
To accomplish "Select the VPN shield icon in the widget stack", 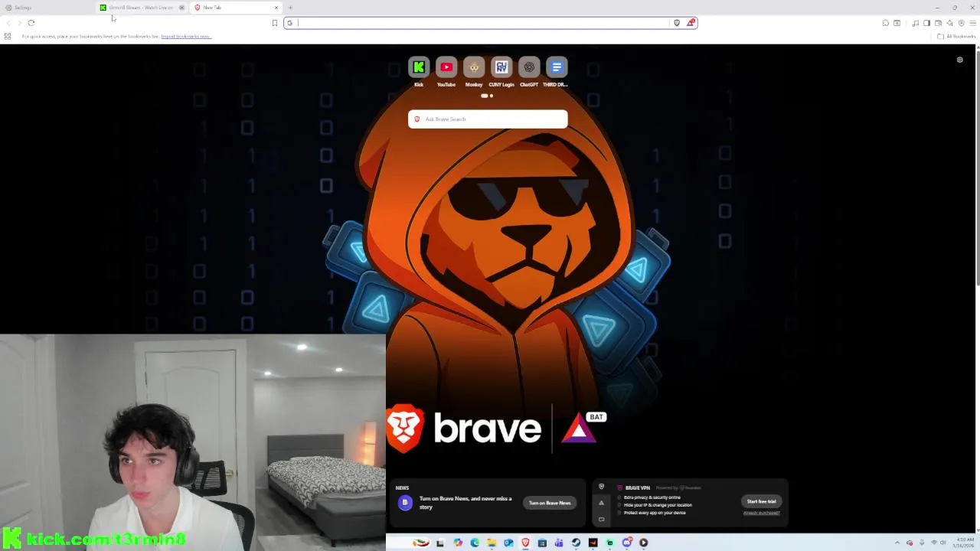I will [x=601, y=487].
